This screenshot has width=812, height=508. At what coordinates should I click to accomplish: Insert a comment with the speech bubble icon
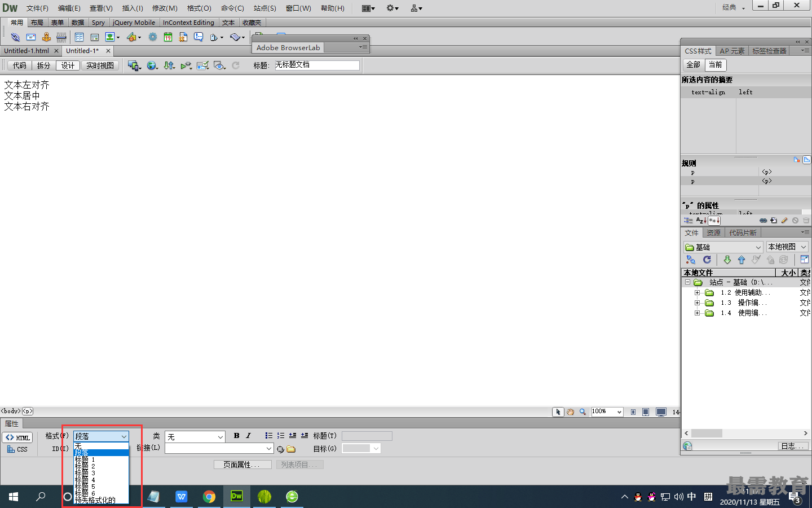pos(198,37)
